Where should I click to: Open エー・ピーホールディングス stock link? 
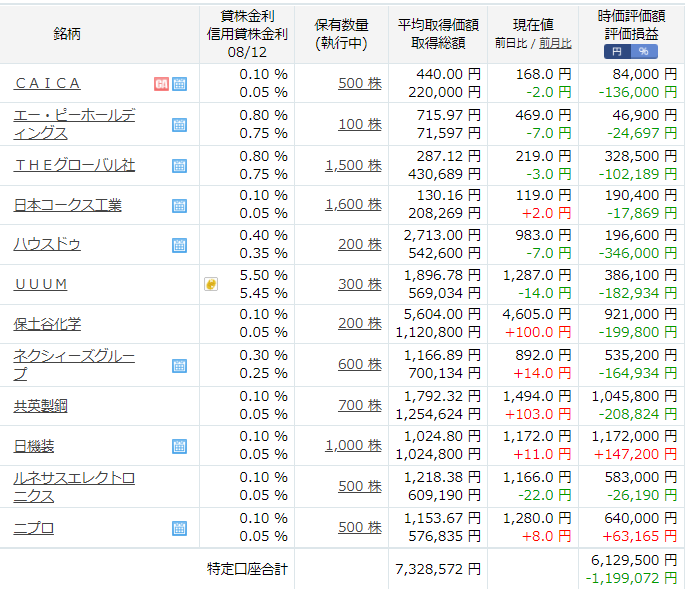pyautogui.click(x=74, y=124)
